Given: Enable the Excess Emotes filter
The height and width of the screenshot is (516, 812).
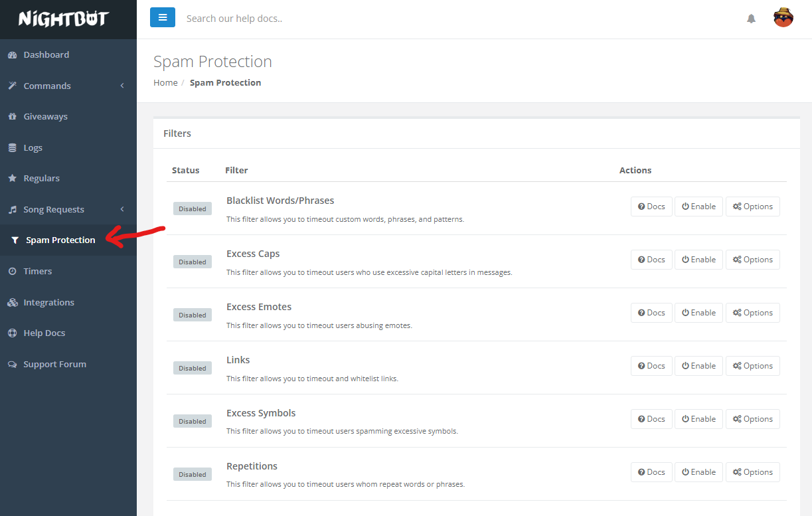Looking at the screenshot, I should [x=698, y=313].
